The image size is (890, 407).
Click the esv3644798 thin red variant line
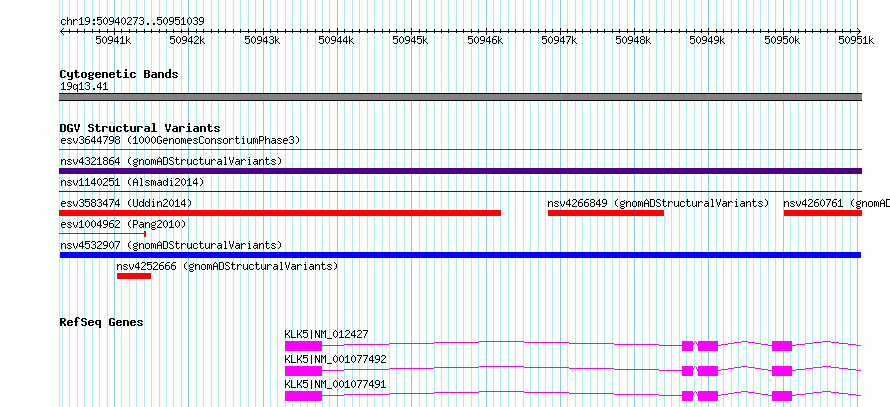pyautogui.click(x=461, y=150)
